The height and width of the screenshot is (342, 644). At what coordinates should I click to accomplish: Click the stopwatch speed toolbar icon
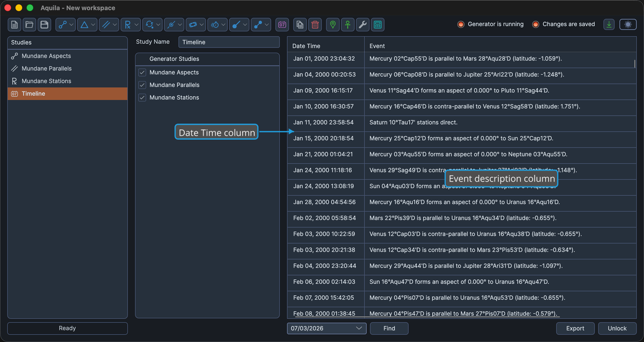coord(214,25)
